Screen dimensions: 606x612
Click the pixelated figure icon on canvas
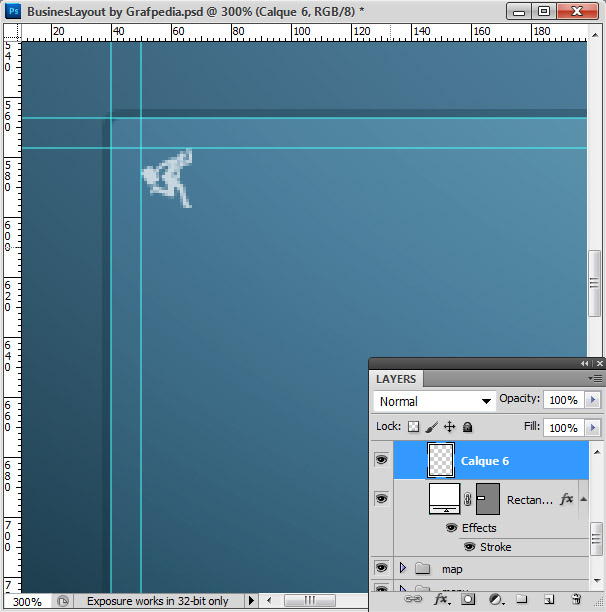pyautogui.click(x=167, y=178)
